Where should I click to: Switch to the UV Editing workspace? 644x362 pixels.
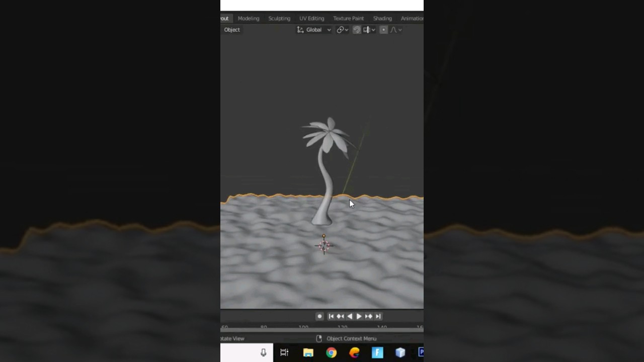pyautogui.click(x=311, y=18)
